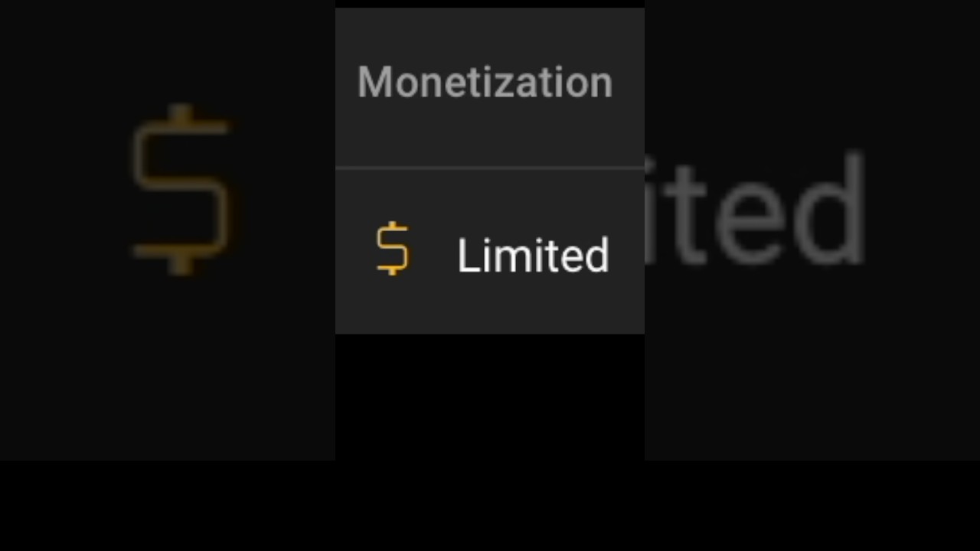This screenshot has width=980, height=551.
Task: Click the letter L in Limited
Action: pos(464,255)
